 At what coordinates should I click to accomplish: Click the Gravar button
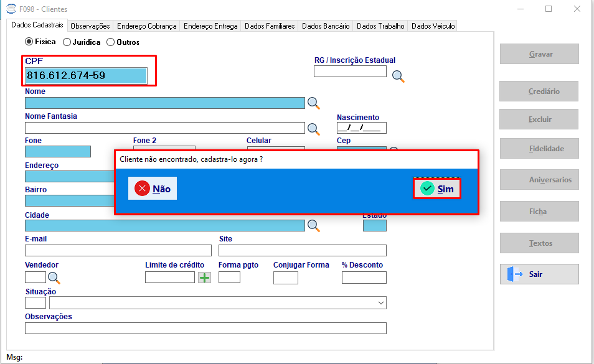coord(539,54)
